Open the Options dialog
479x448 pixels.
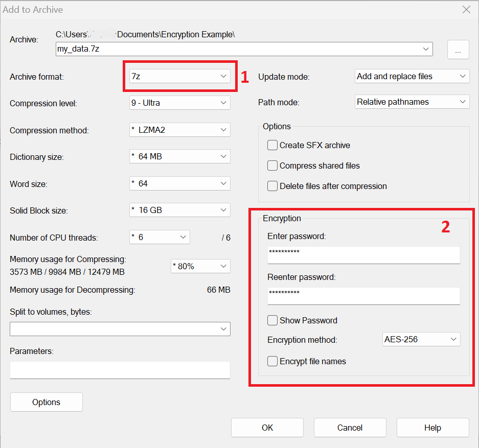[x=46, y=402]
